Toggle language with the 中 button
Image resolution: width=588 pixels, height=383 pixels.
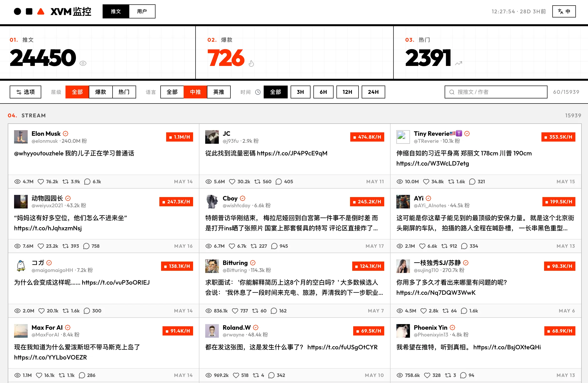pos(564,11)
